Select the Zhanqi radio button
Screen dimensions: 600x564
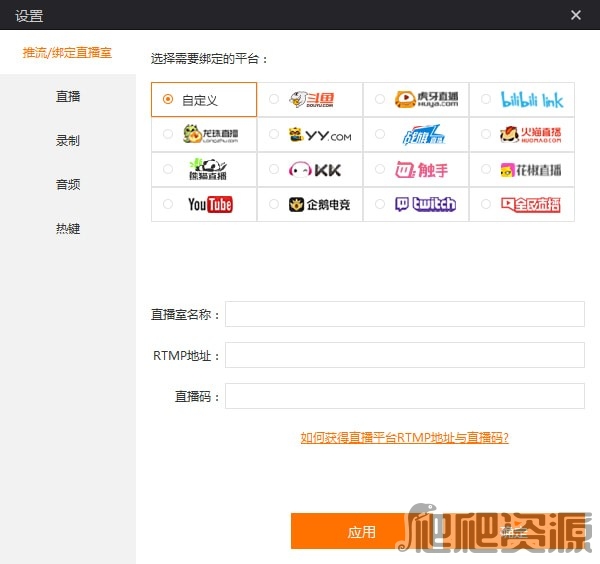(380, 134)
